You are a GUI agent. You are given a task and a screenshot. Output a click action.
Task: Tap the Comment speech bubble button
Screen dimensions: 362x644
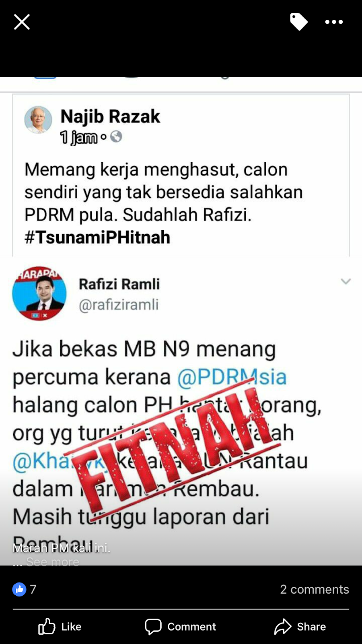(x=180, y=627)
